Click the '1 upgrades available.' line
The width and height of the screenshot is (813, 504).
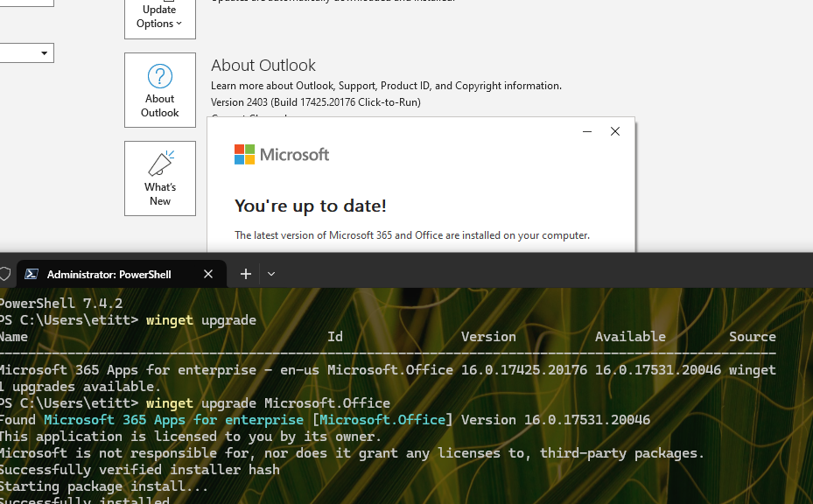coord(81,386)
